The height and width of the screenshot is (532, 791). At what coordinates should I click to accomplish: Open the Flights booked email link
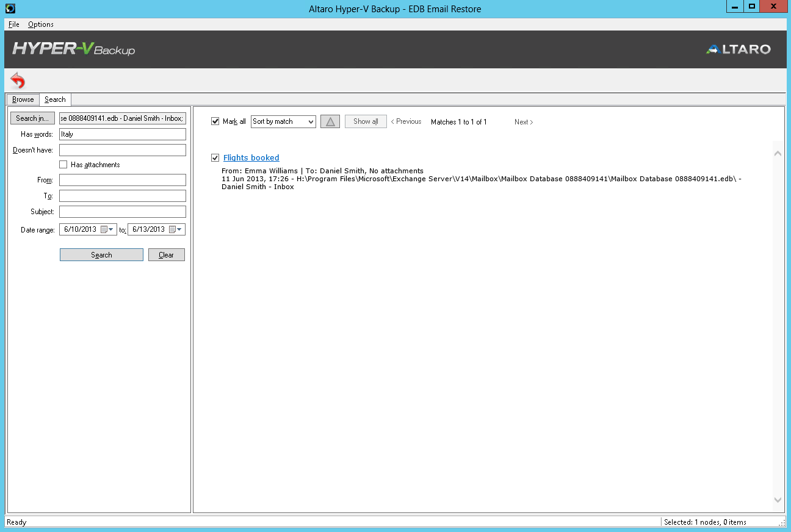click(251, 158)
